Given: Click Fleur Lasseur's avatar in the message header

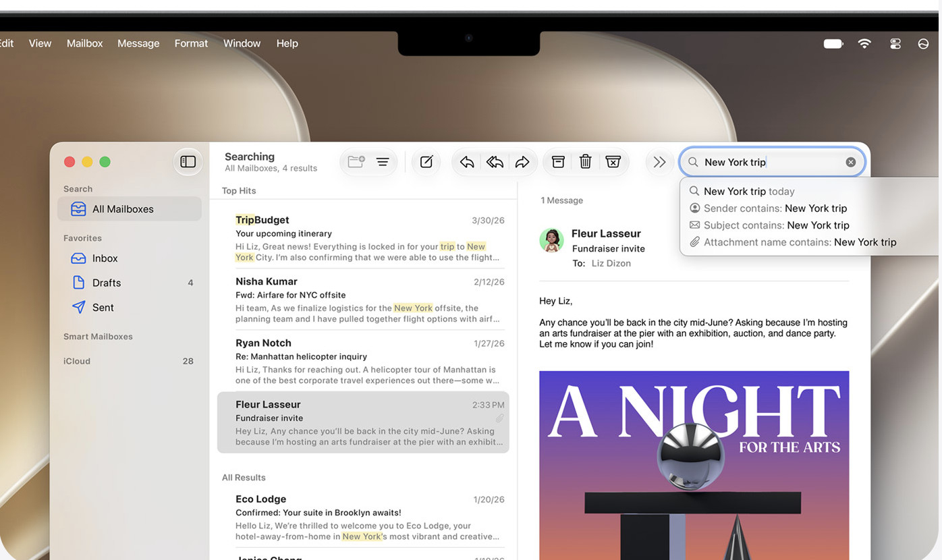Looking at the screenshot, I should [551, 240].
